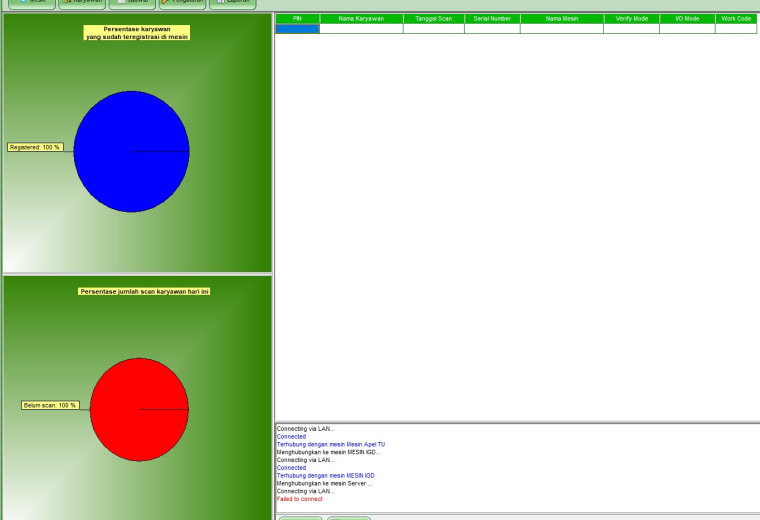Select the 'Failed to connect' log line

(300, 499)
